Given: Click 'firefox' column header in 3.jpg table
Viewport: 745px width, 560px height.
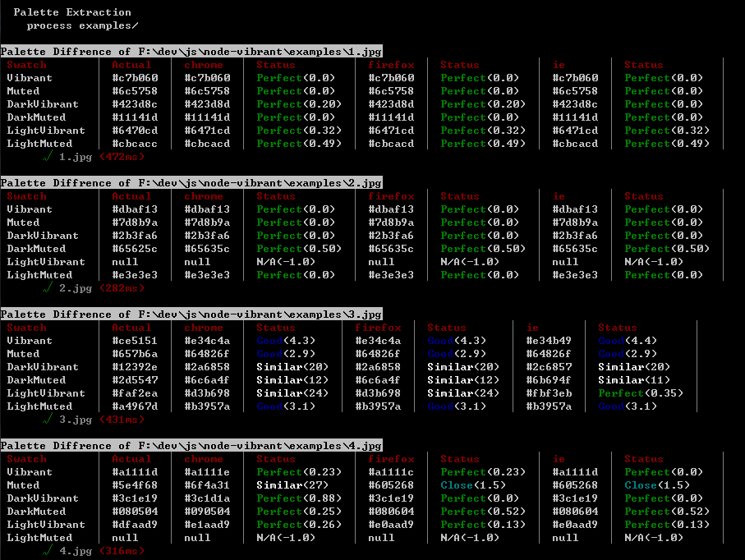Looking at the screenshot, I should (378, 328).
